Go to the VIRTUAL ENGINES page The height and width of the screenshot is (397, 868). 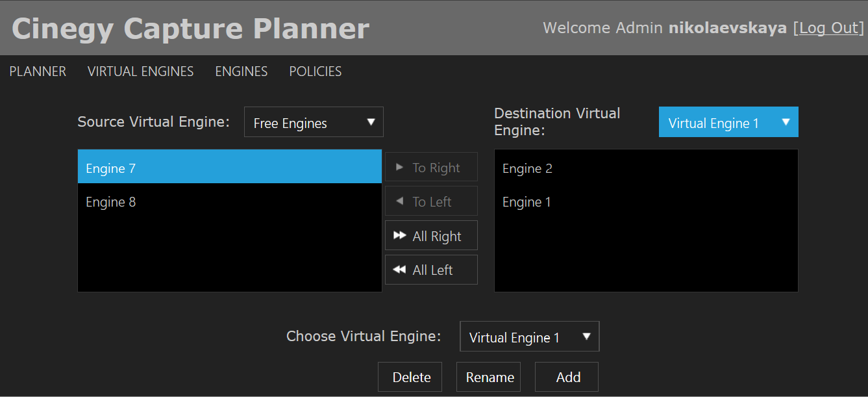(x=140, y=71)
